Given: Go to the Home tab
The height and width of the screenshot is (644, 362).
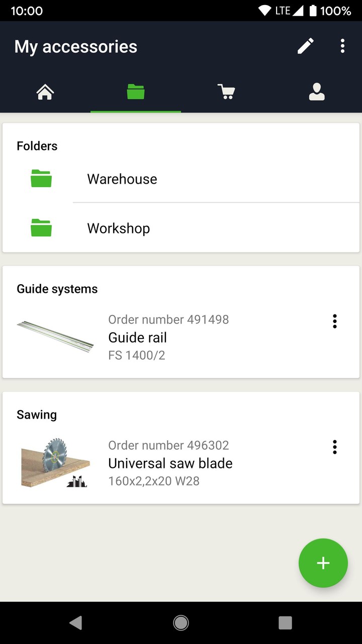Looking at the screenshot, I should click(x=45, y=92).
